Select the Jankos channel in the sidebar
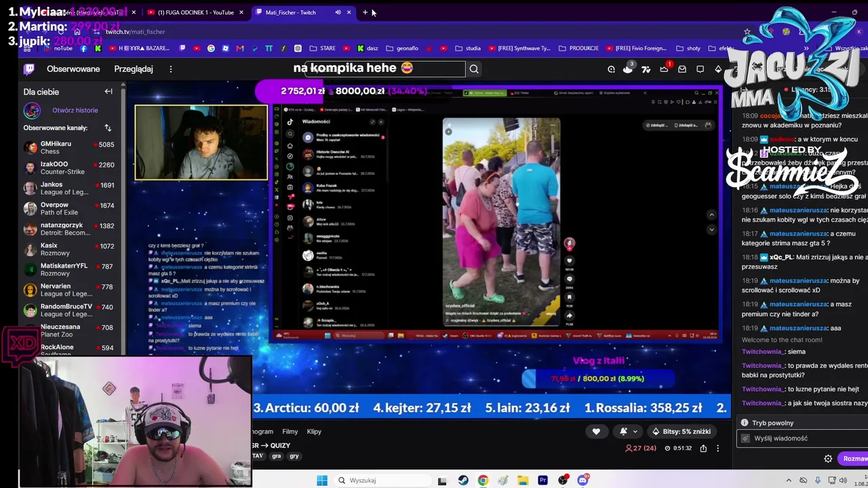The width and height of the screenshot is (868, 488). click(69, 188)
